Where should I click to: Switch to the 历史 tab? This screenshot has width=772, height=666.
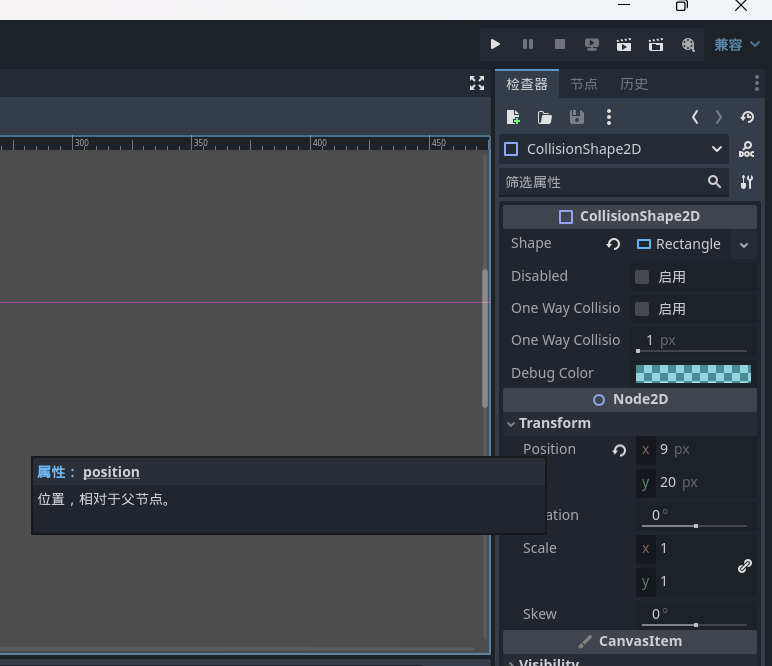(634, 84)
